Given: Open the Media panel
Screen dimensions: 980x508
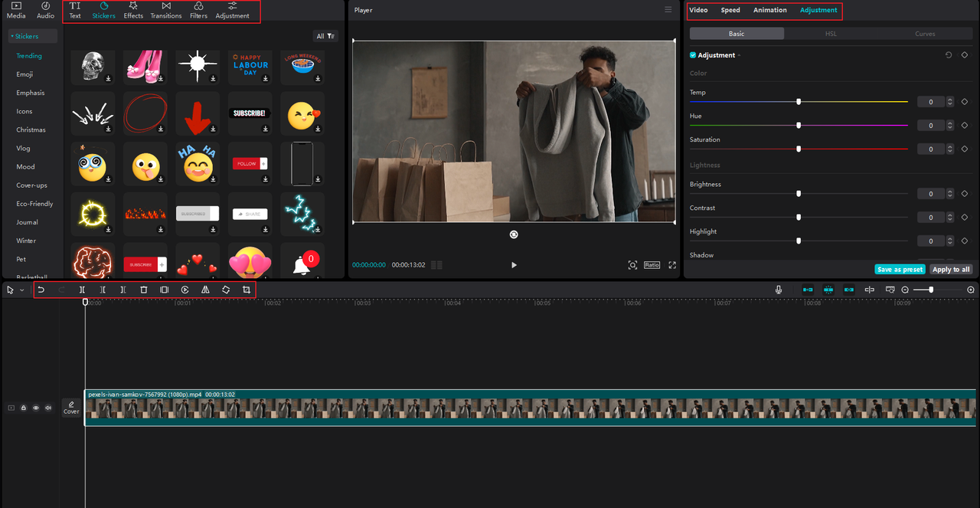Looking at the screenshot, I should coord(16,10).
